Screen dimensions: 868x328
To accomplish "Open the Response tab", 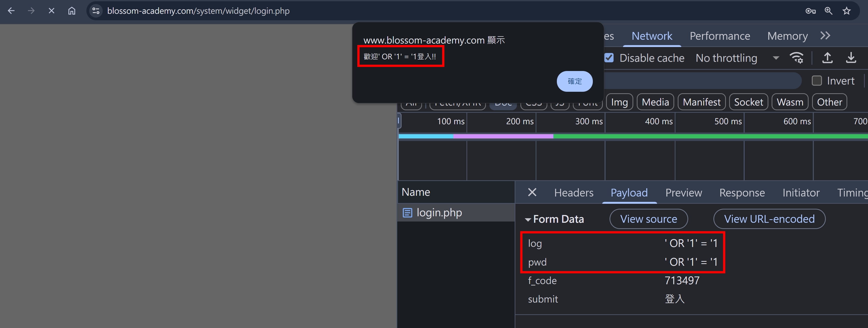I will coord(742,193).
